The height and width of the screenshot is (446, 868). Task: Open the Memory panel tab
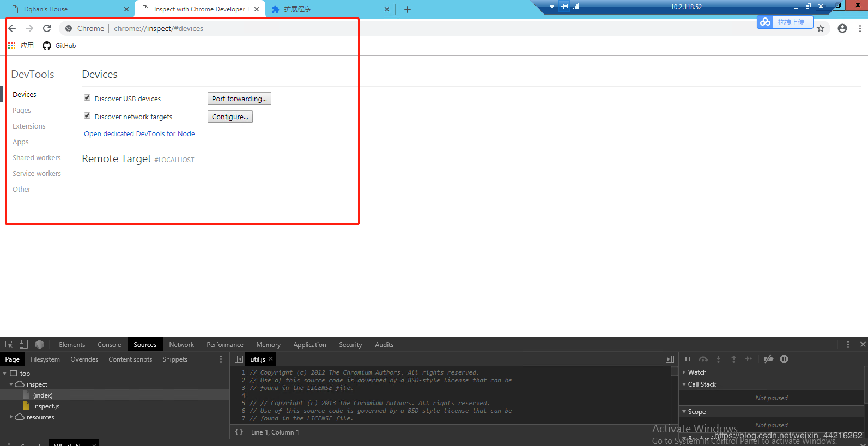tap(269, 345)
